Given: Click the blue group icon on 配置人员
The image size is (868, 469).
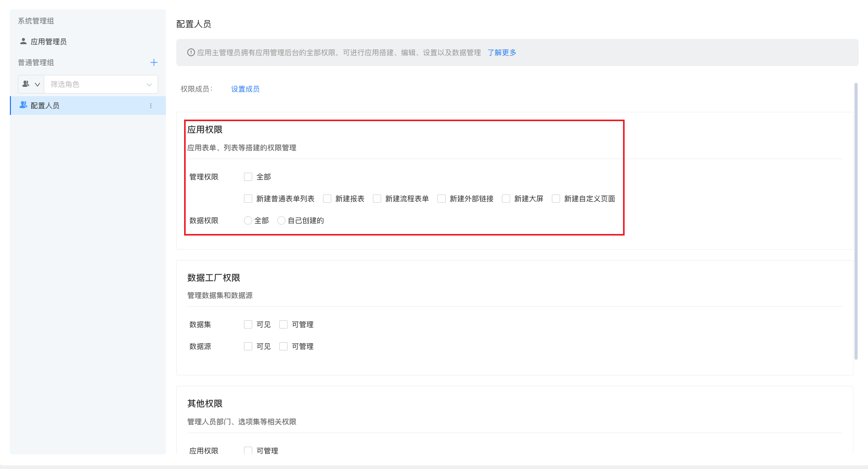Looking at the screenshot, I should pyautogui.click(x=23, y=105).
